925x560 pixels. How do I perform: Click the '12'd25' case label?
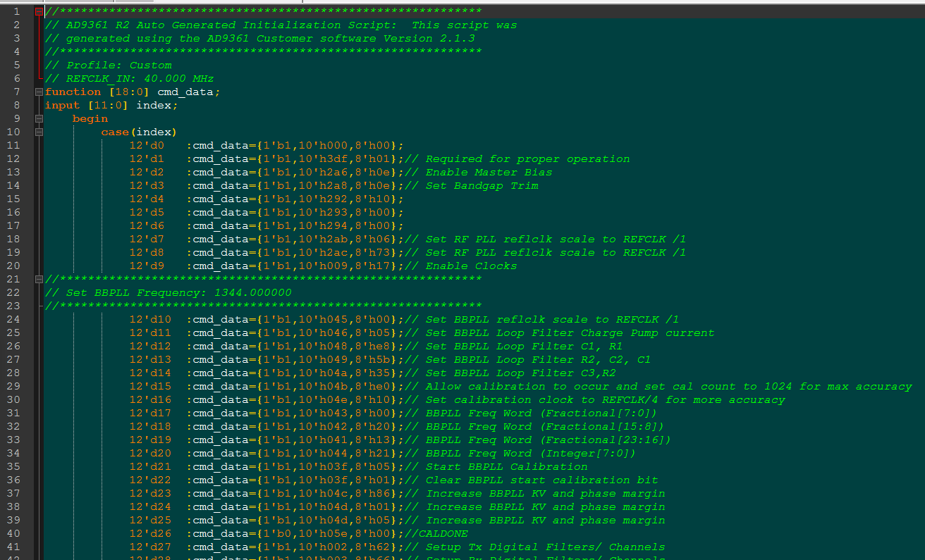click(x=151, y=521)
